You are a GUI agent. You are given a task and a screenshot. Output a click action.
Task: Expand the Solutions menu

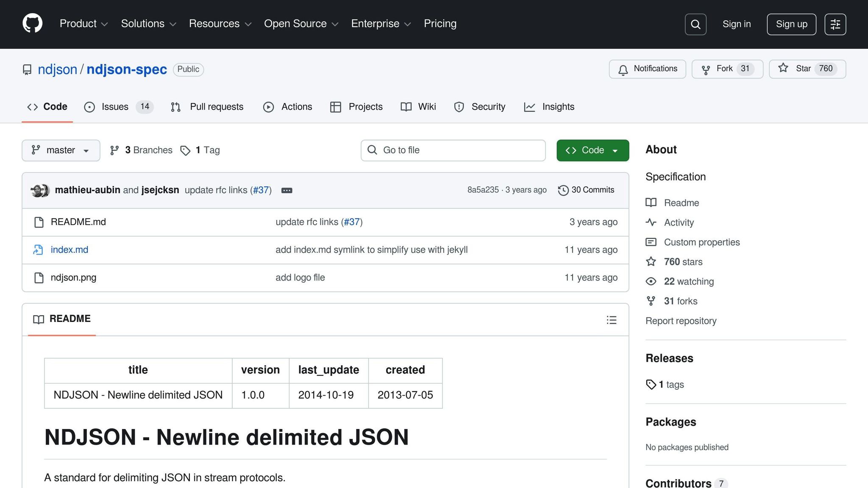coord(148,24)
